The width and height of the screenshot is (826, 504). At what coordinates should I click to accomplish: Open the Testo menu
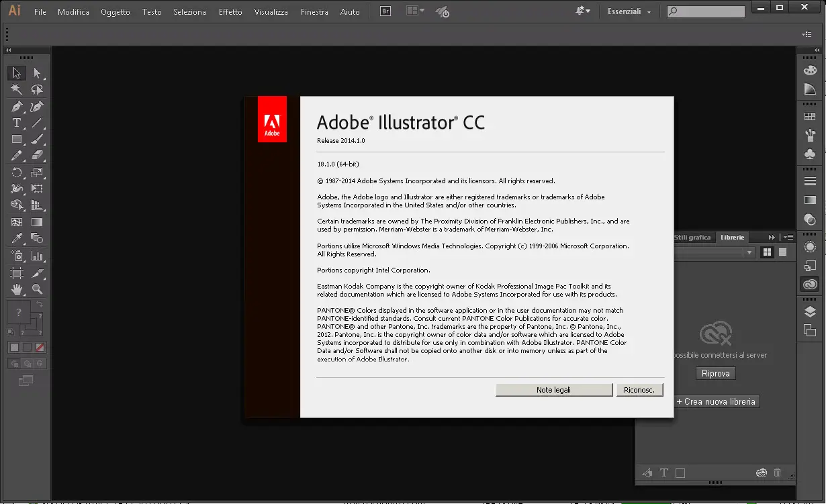click(152, 12)
